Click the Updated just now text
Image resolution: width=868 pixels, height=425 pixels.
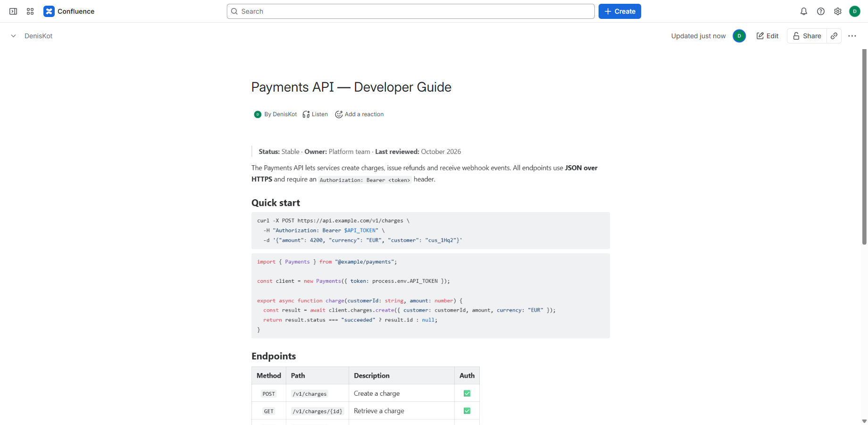coord(698,36)
